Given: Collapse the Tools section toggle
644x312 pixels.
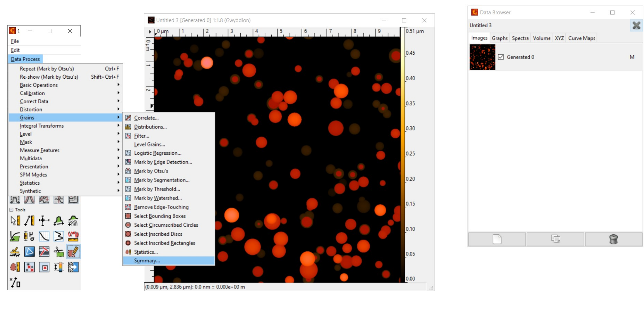Looking at the screenshot, I should (x=11, y=210).
